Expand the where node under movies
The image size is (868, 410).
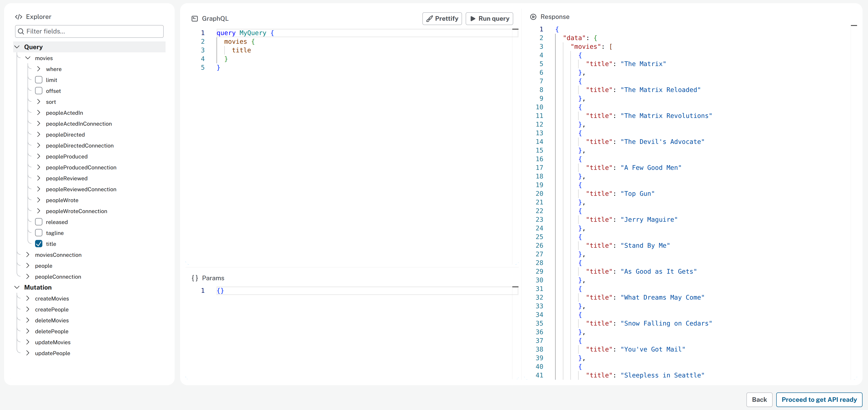click(x=38, y=69)
